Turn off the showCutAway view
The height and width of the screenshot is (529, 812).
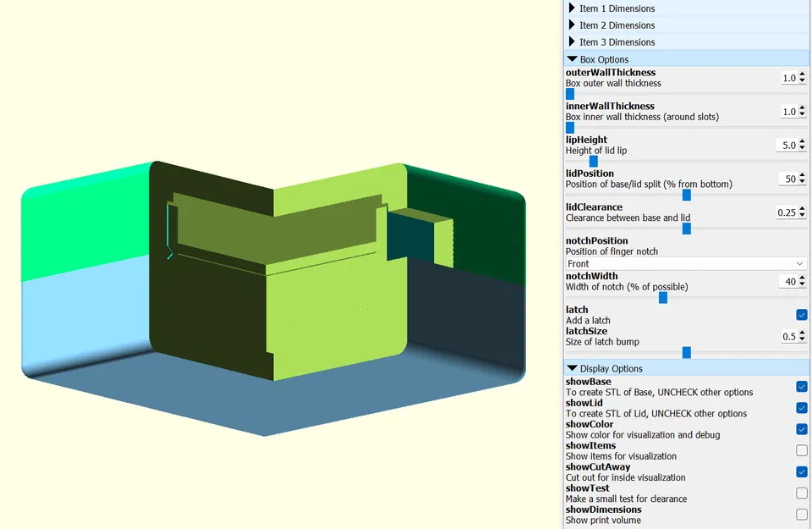tap(801, 471)
